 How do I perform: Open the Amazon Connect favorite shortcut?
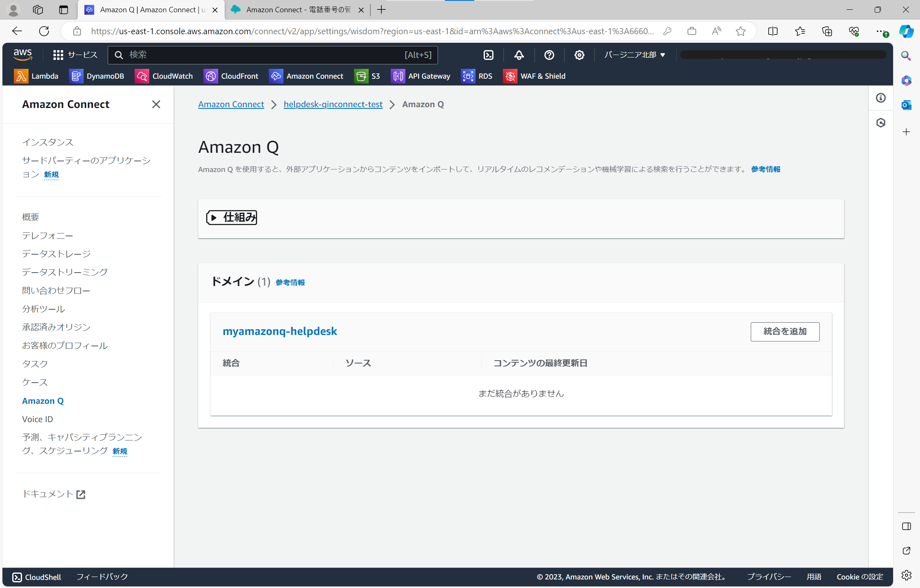point(306,76)
